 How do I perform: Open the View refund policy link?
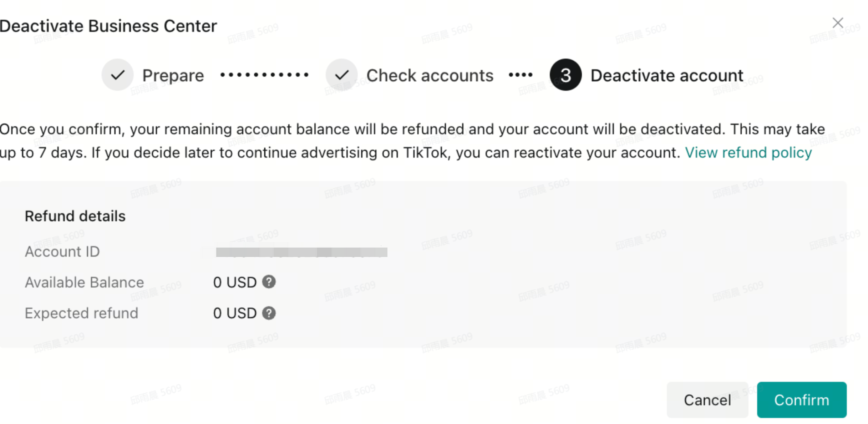(x=748, y=153)
